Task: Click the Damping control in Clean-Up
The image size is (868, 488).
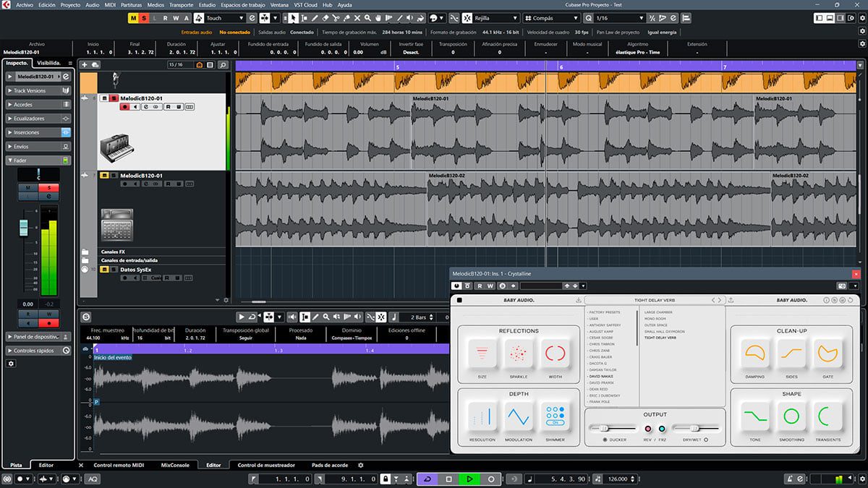Action: 754,354
